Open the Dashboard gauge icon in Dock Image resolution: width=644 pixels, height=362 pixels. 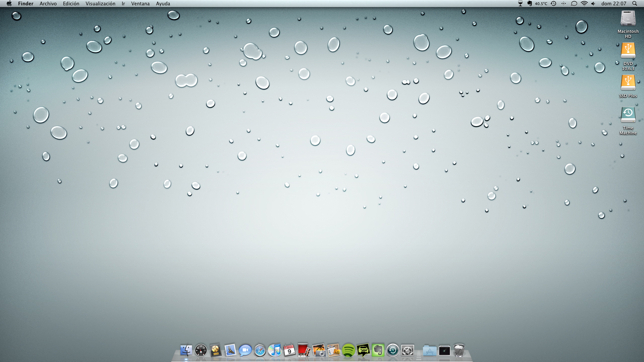201,351
